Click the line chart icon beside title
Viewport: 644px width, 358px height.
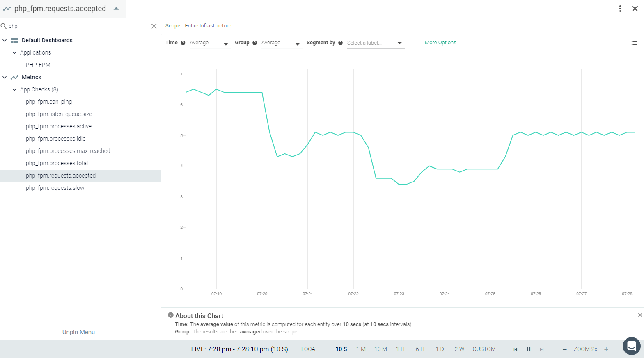pyautogui.click(x=7, y=9)
